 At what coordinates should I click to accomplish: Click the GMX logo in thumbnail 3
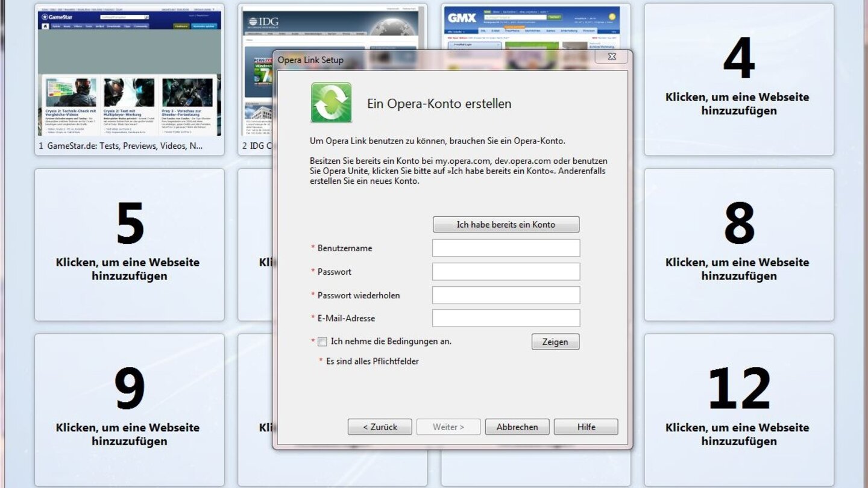(x=462, y=17)
